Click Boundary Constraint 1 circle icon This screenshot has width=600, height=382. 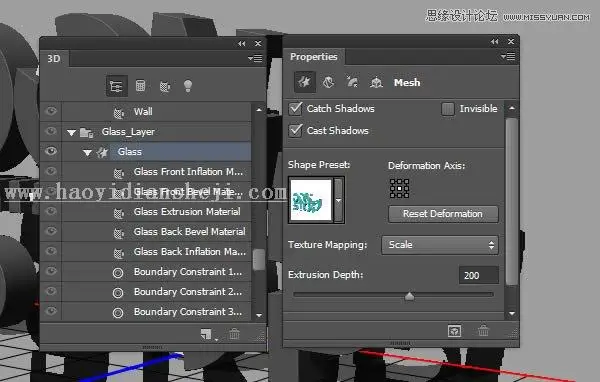118,273
